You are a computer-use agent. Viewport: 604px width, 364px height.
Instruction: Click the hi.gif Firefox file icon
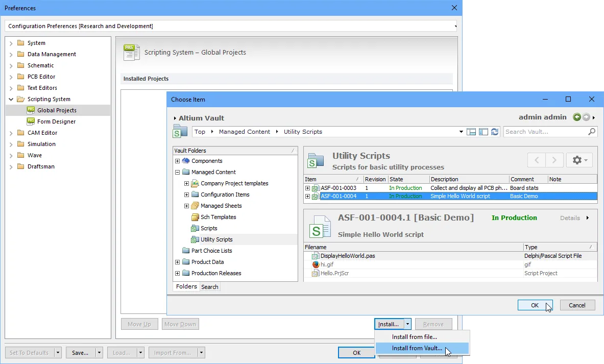316,264
